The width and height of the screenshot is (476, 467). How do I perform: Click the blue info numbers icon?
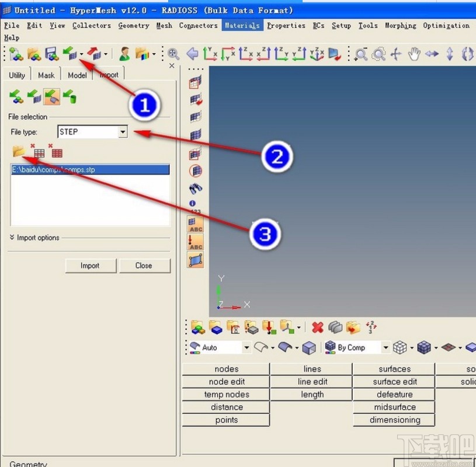(194, 206)
